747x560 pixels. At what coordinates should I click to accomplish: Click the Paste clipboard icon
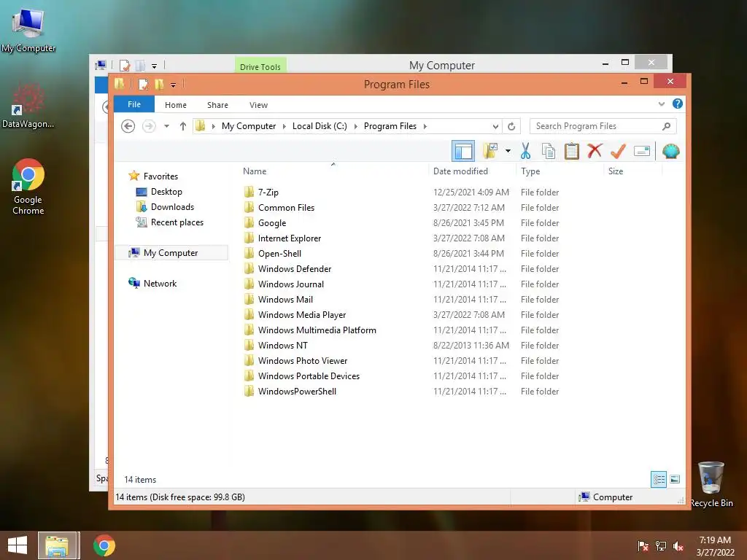(571, 152)
